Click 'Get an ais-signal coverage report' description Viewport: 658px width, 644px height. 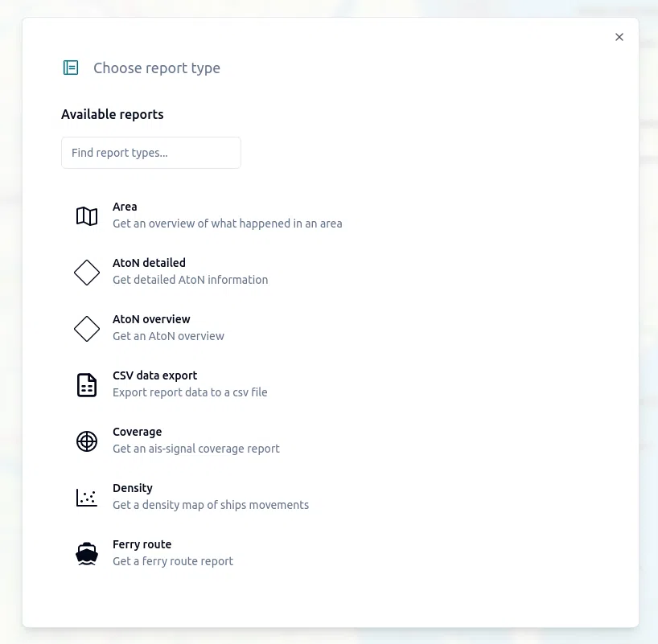196,449
